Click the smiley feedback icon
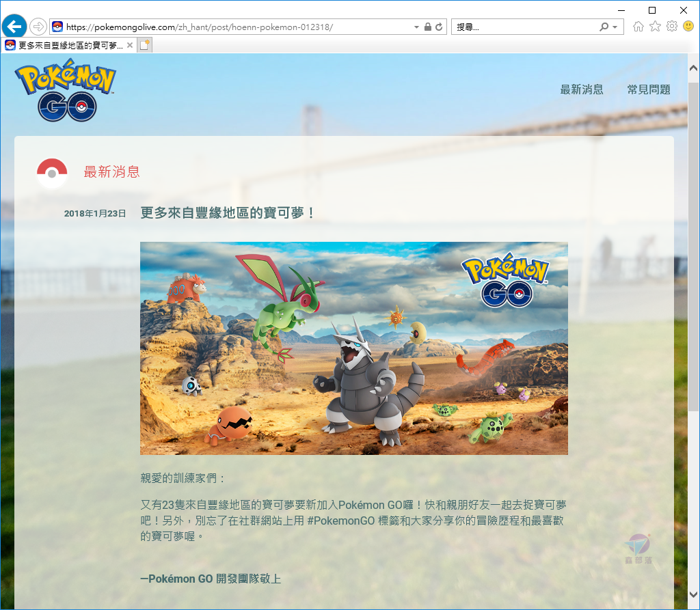Viewport: 700px width, 610px height. point(688,27)
